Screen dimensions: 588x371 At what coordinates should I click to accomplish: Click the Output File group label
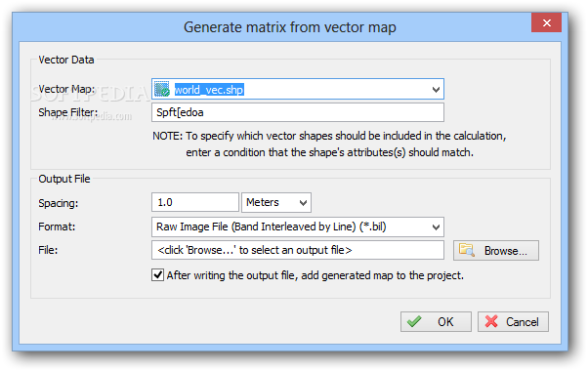coord(64,179)
